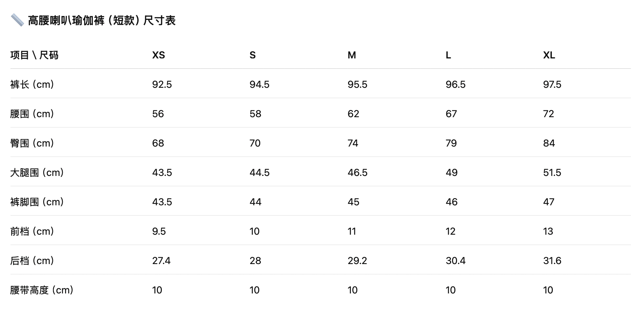
Task: Select the S size column header
Action: tap(252, 55)
